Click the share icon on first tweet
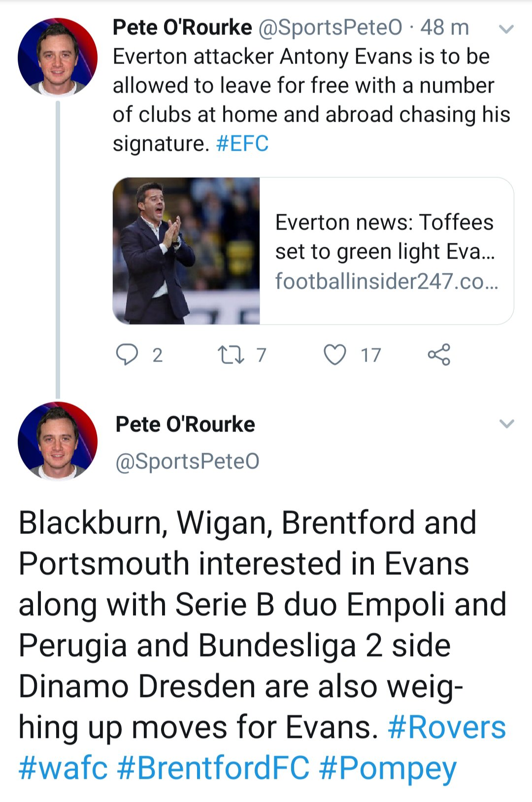Image resolution: width=532 pixels, height=802 pixels. [439, 354]
